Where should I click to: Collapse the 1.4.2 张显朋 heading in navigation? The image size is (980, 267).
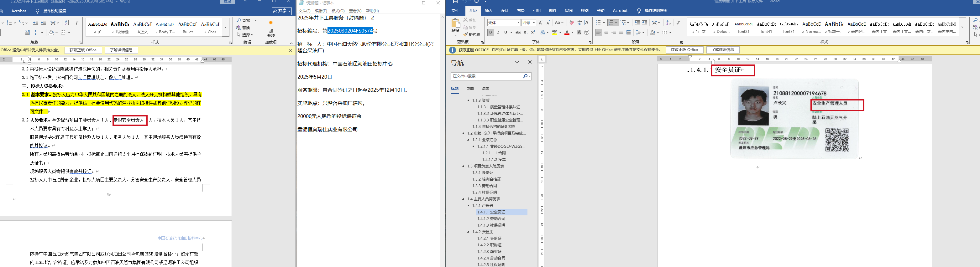coord(469,232)
